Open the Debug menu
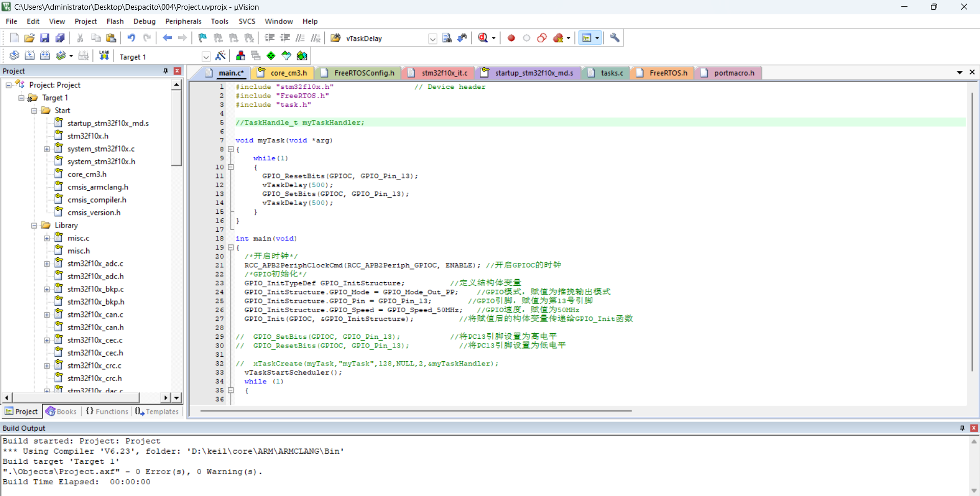This screenshot has height=496, width=980. [x=145, y=21]
